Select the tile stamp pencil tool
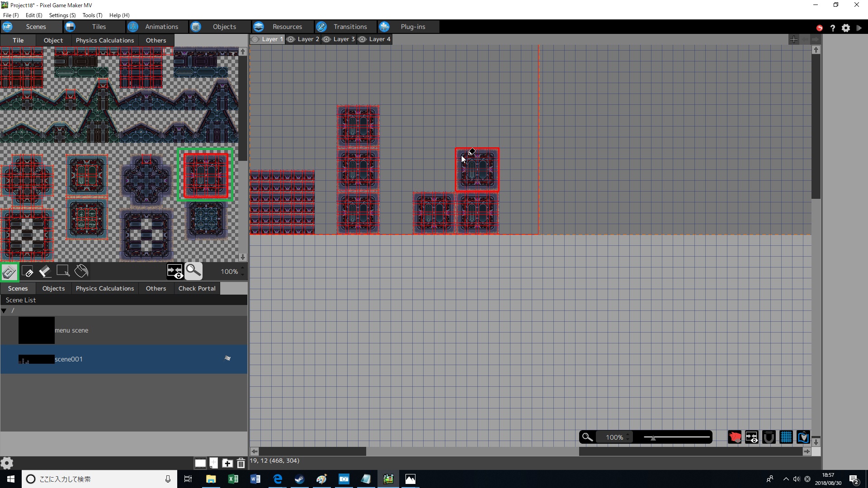868x488 pixels. tap(9, 272)
